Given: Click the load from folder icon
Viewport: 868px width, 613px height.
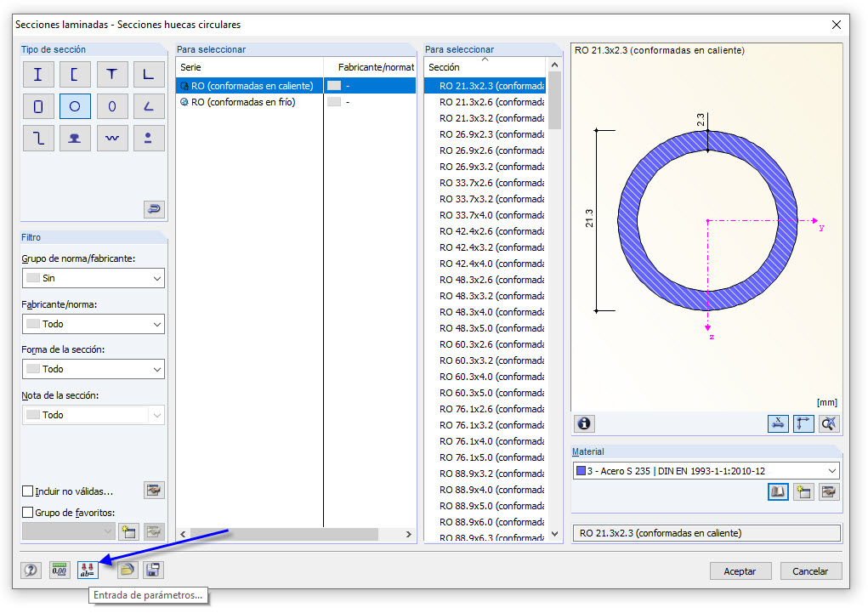Looking at the screenshot, I should (x=128, y=570).
